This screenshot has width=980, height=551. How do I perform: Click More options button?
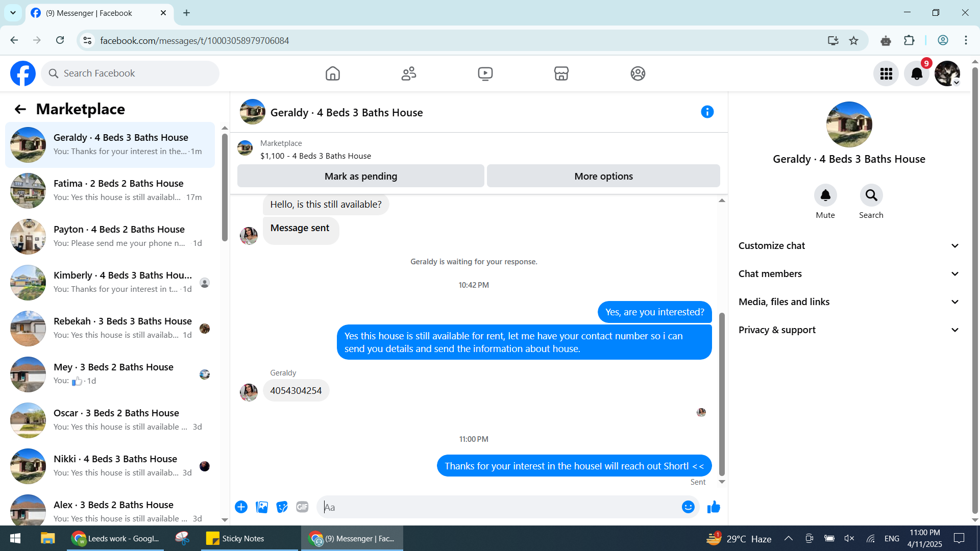pos(603,176)
